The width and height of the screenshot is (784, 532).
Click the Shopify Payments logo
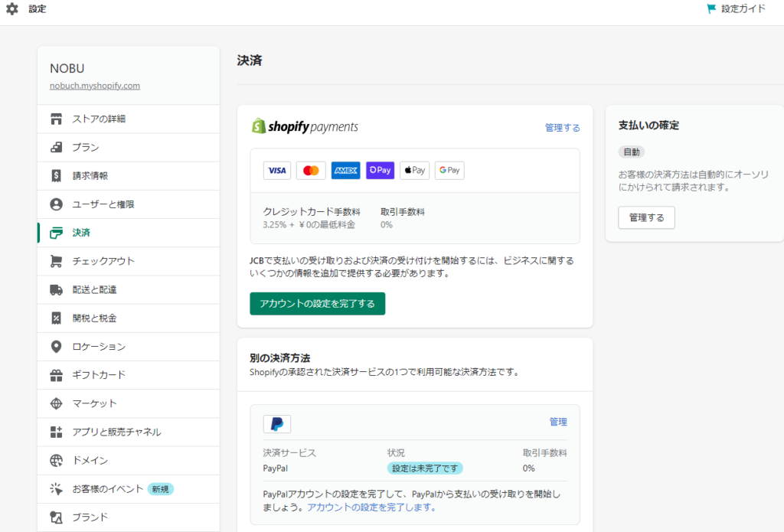pyautogui.click(x=305, y=126)
